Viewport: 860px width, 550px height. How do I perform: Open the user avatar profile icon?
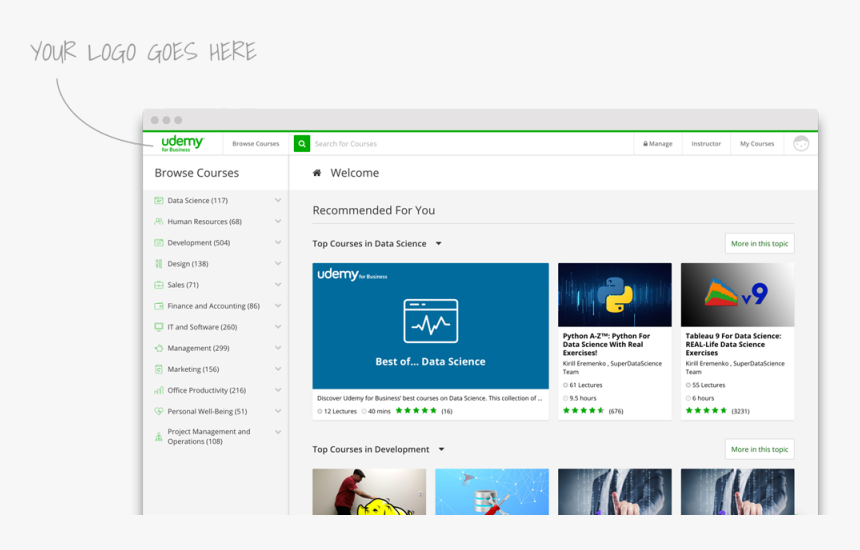point(801,144)
